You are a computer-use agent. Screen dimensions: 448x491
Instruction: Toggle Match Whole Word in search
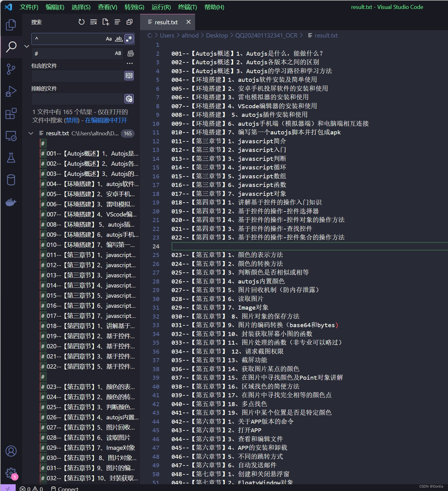click(x=119, y=39)
